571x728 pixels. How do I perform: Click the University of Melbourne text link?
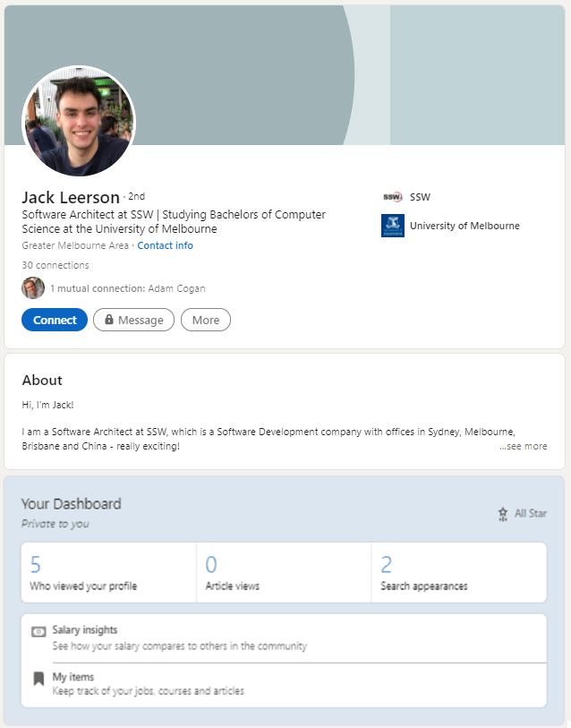[x=464, y=226]
